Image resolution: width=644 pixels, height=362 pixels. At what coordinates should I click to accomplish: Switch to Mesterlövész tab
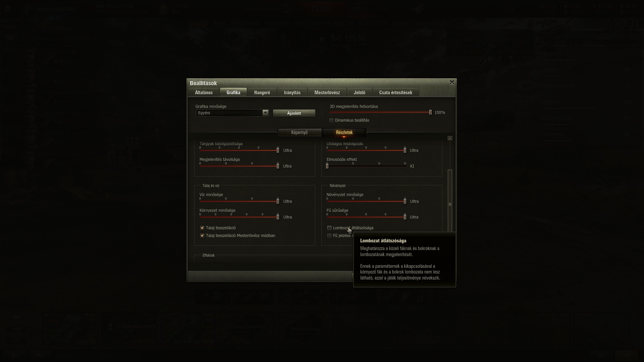(x=327, y=93)
